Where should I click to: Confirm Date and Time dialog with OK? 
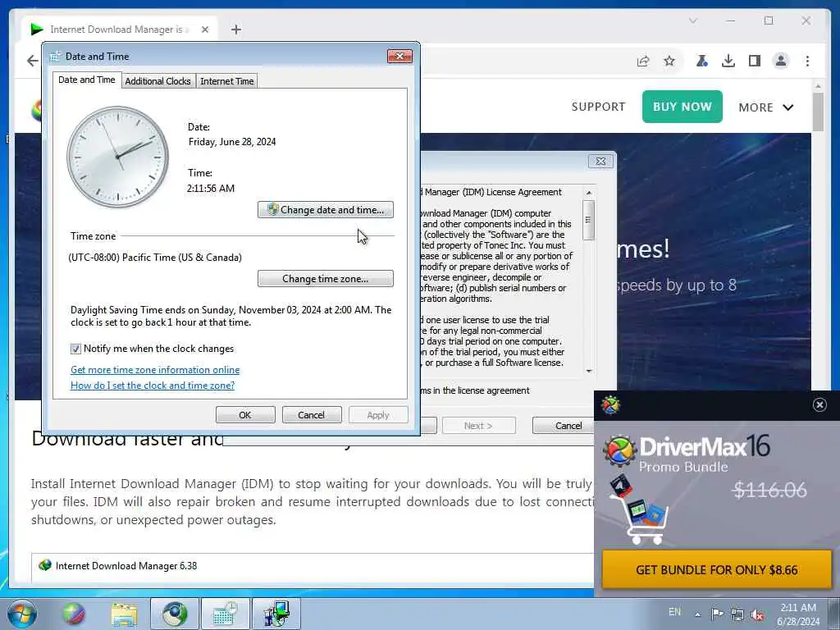pyautogui.click(x=245, y=414)
